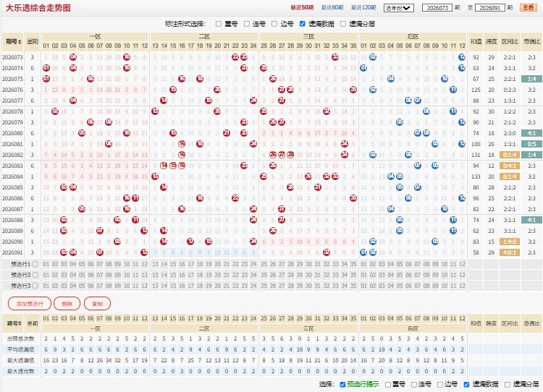Viewport: 543px width, 392px height.
Task: Click the 平均遗漏值 row label
Action: pyautogui.click(x=21, y=349)
